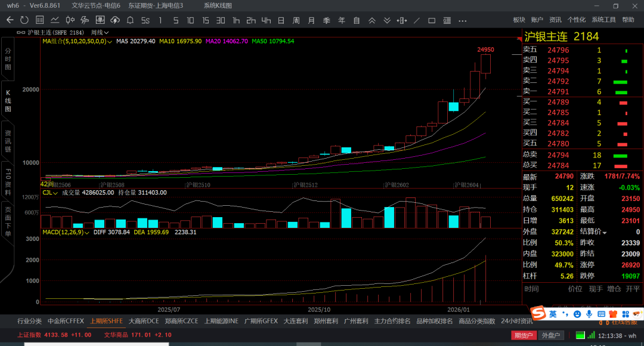This screenshot has height=346, width=644.
Task: Open 大商所DCE bottom tab
Action: click(144, 321)
